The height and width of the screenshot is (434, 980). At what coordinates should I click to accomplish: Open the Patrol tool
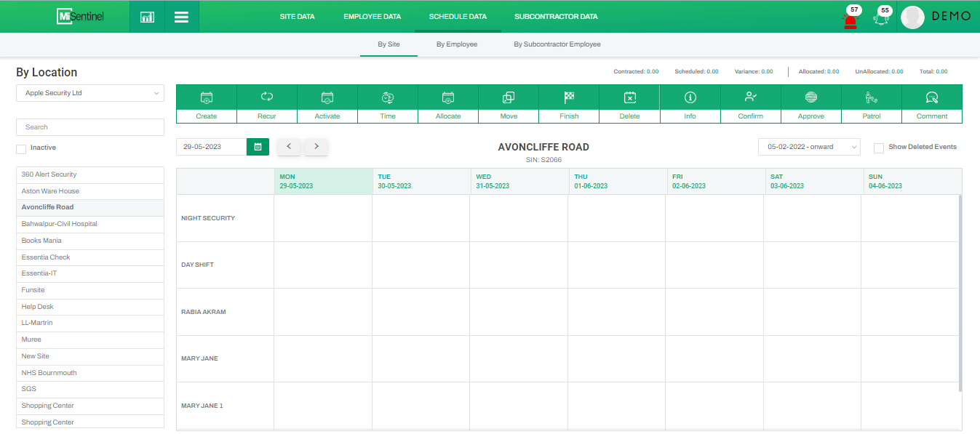pyautogui.click(x=871, y=97)
